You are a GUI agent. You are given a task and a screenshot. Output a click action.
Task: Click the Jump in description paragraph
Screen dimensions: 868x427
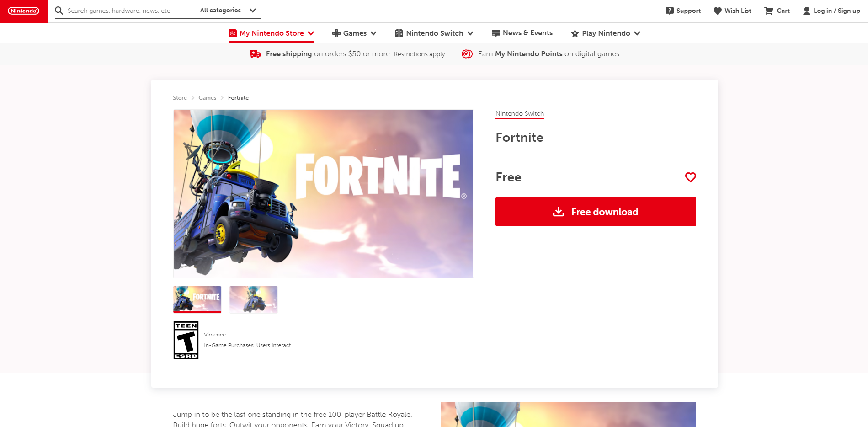(293, 419)
